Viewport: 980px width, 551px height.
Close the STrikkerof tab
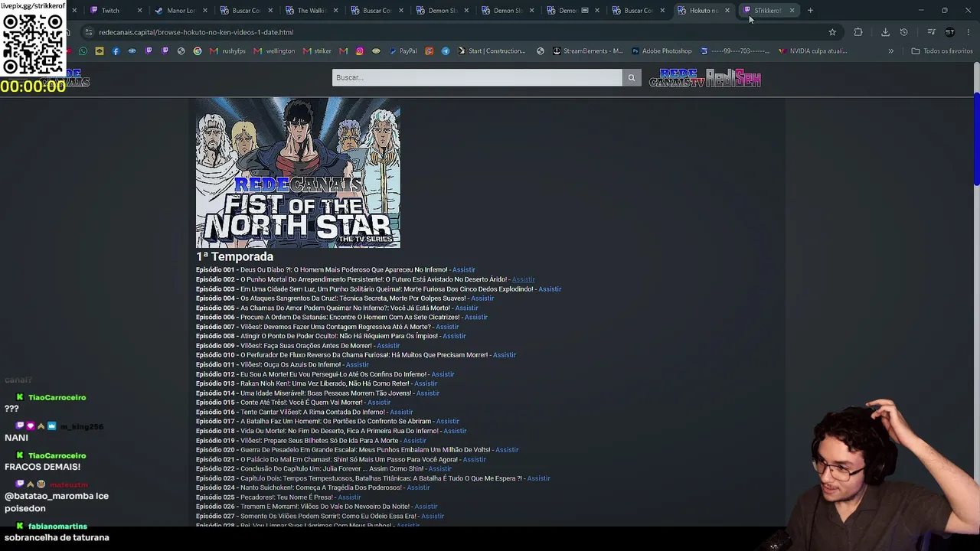pyautogui.click(x=792, y=11)
